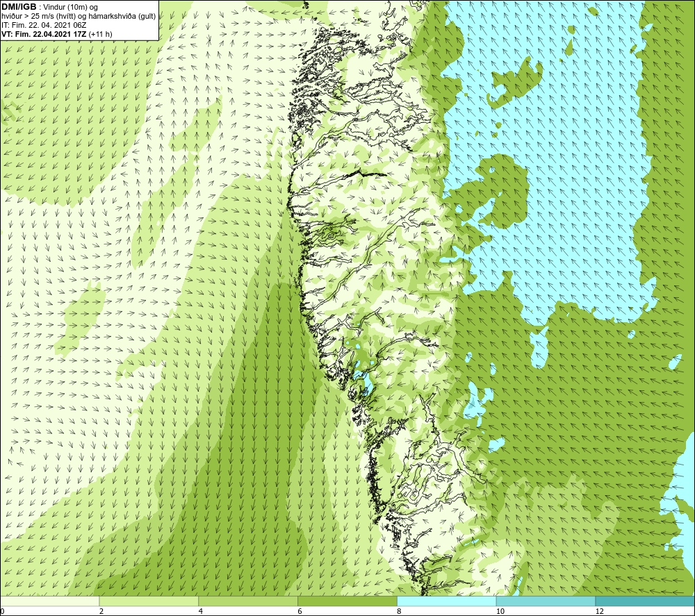Click the legend scale label '6'

click(300, 611)
